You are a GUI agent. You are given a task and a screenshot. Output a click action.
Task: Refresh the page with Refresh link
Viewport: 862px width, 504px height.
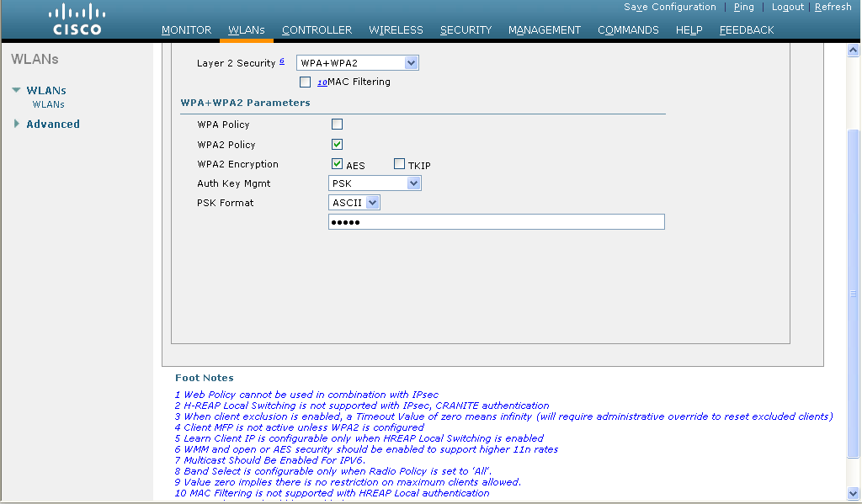(833, 7)
